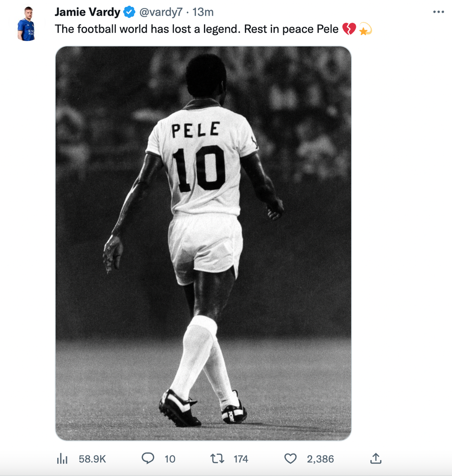Like the tweet with the heart icon
Screen dimensions: 452x476
point(290,458)
